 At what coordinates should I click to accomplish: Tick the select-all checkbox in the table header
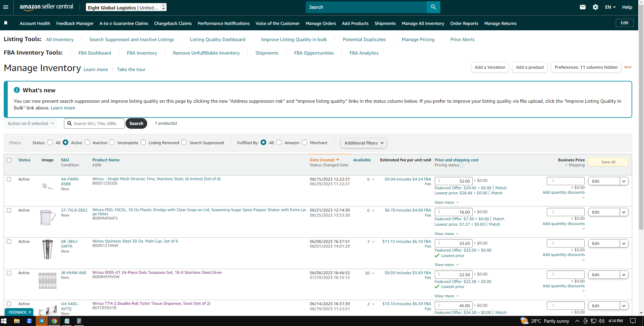coord(9,160)
